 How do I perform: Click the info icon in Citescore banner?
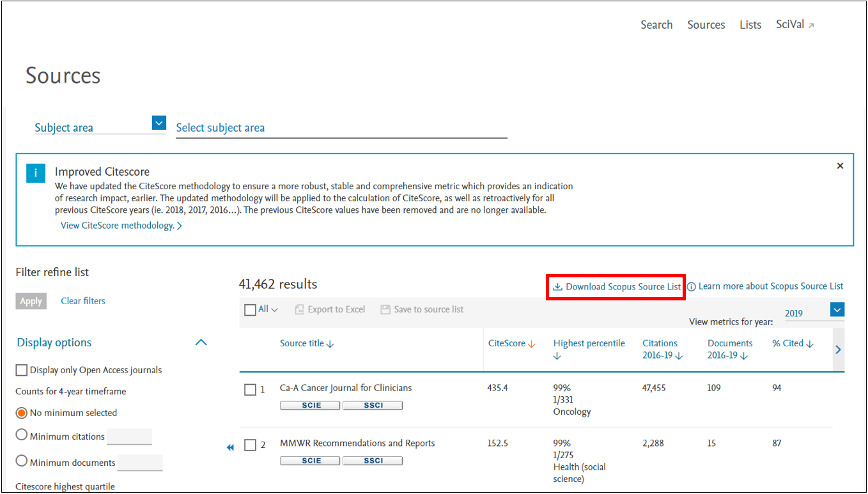(36, 173)
